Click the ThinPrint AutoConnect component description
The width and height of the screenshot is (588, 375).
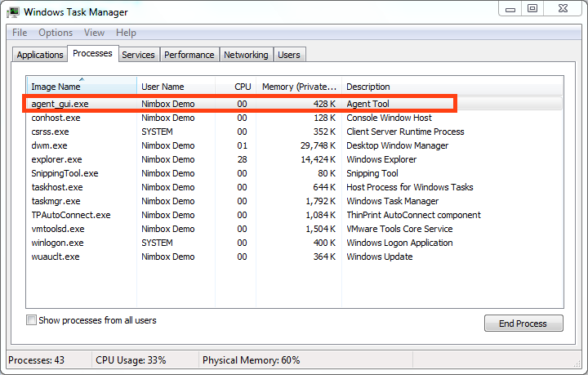click(x=413, y=215)
